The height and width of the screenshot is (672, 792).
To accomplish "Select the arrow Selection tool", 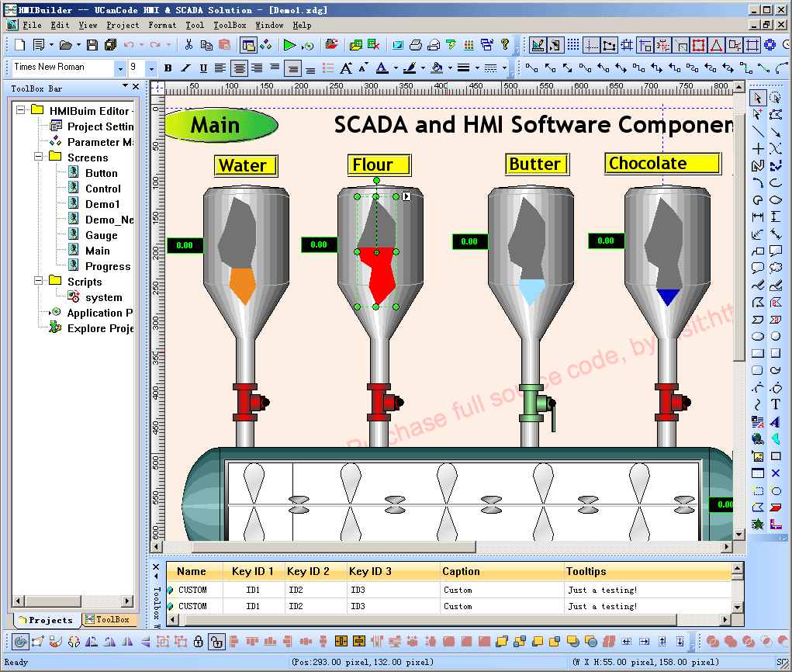I will coord(758,96).
